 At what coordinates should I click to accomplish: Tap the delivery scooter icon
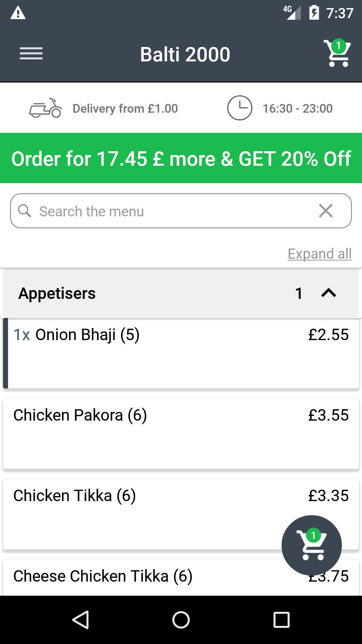coord(46,108)
